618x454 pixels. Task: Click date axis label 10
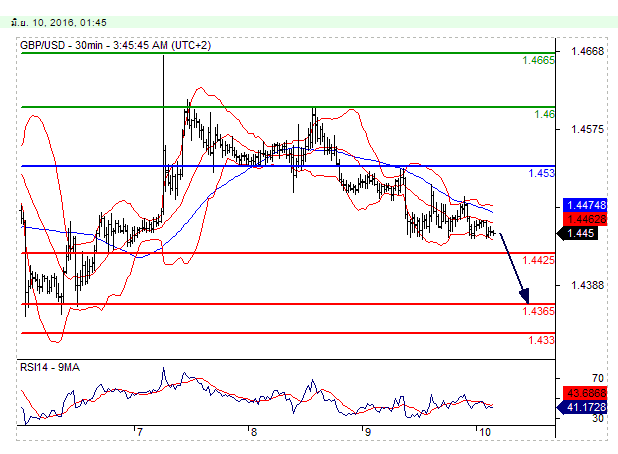(x=485, y=432)
